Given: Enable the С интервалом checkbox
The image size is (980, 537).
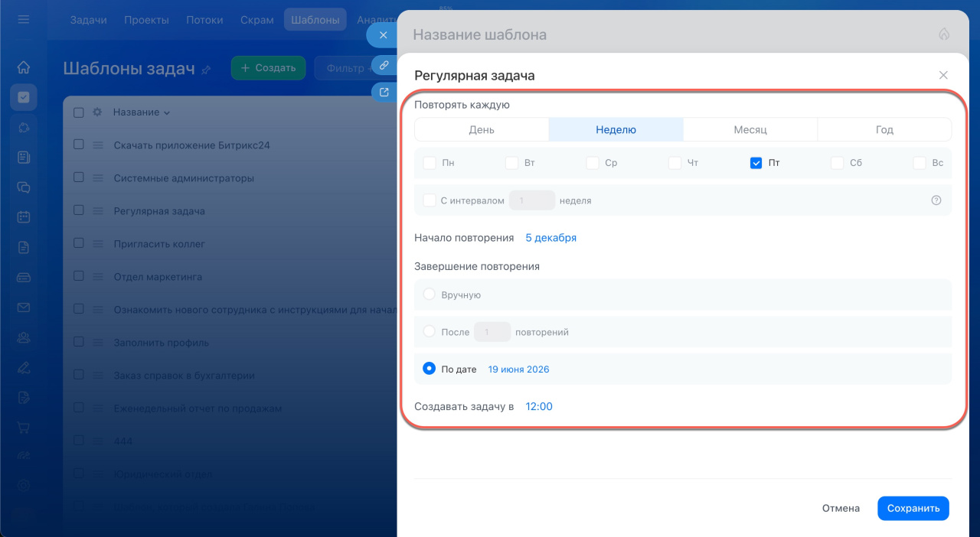Looking at the screenshot, I should pos(430,200).
